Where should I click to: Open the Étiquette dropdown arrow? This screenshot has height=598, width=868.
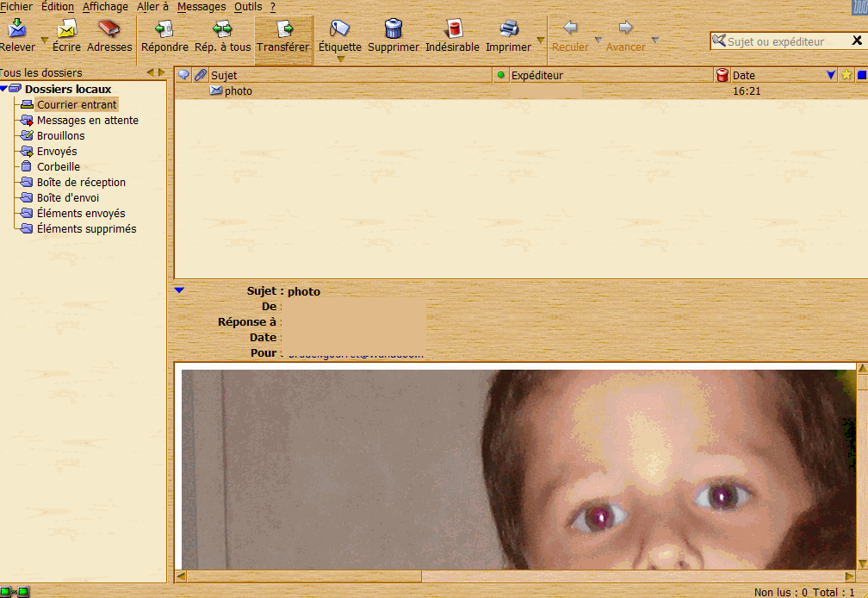340,59
